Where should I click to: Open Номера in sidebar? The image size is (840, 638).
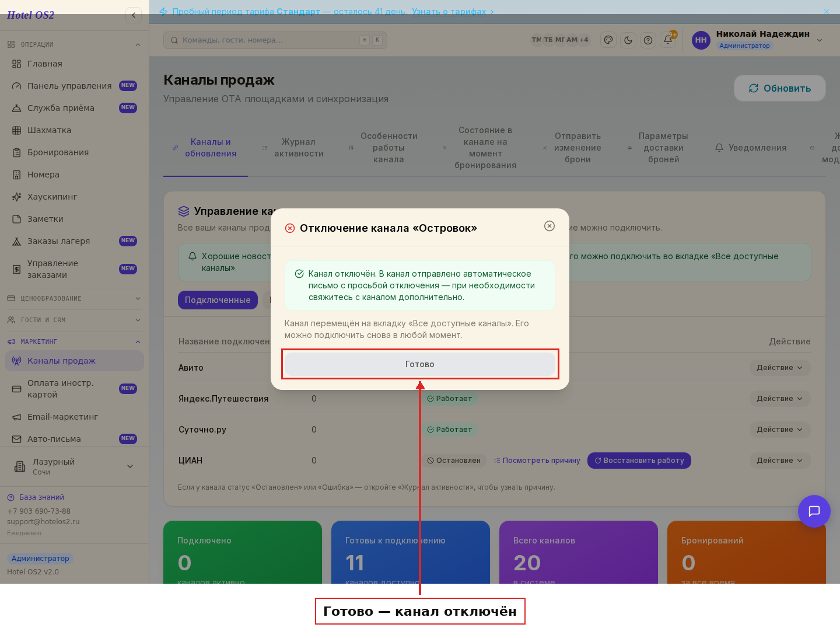(74, 175)
